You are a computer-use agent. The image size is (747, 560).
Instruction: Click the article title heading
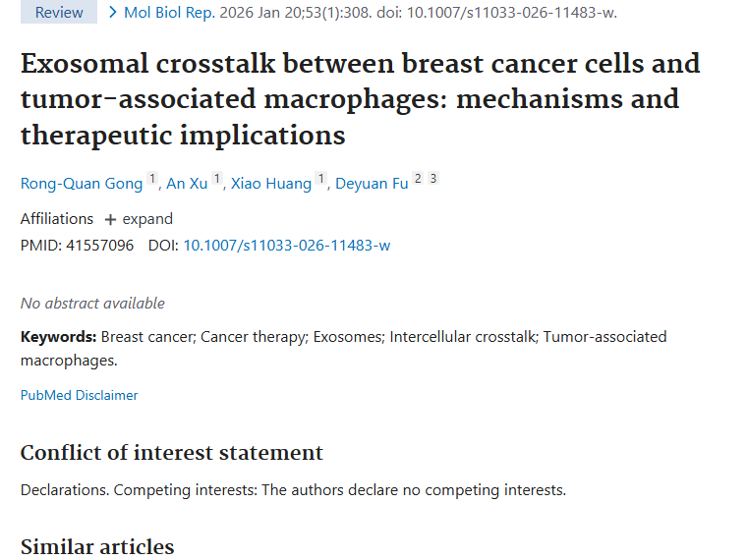[360, 99]
